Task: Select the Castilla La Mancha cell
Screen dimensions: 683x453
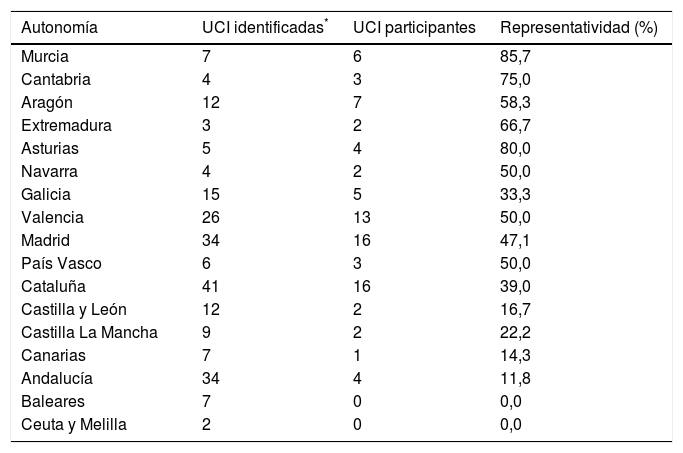Action: tap(80, 331)
